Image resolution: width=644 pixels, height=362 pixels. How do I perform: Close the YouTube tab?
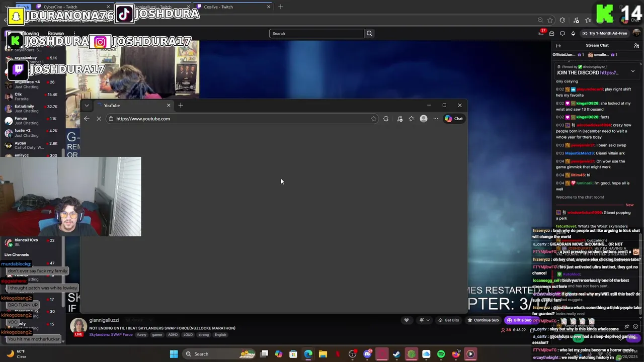tap(169, 105)
